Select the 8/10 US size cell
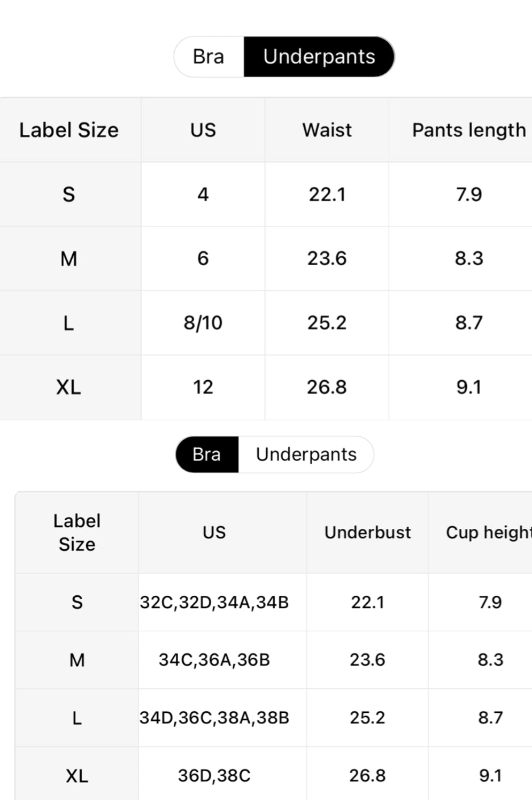The image size is (532, 800). [203, 323]
